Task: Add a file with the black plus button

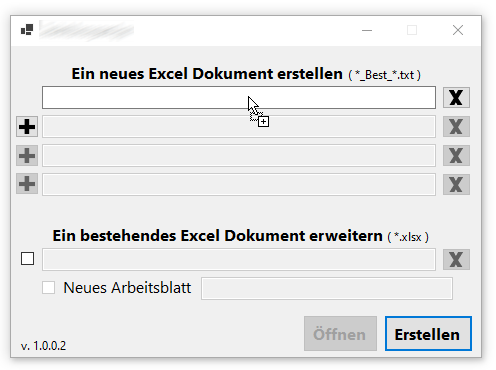Action: (x=27, y=127)
